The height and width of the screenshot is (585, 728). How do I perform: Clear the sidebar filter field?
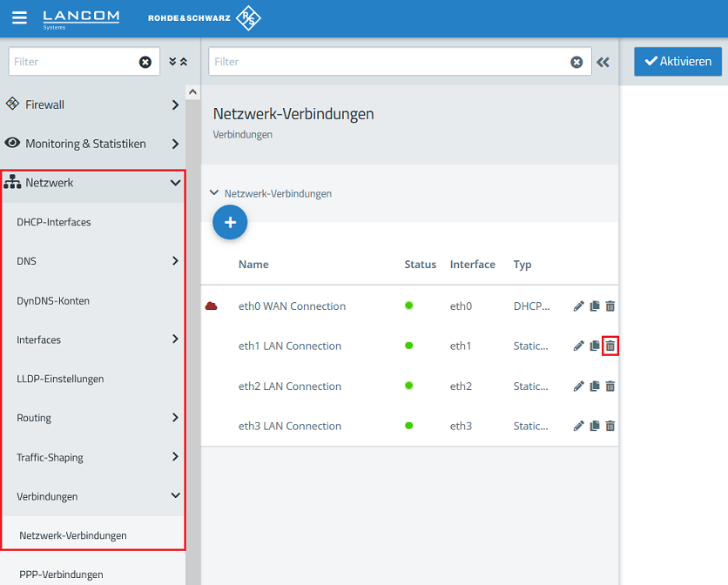(x=145, y=62)
